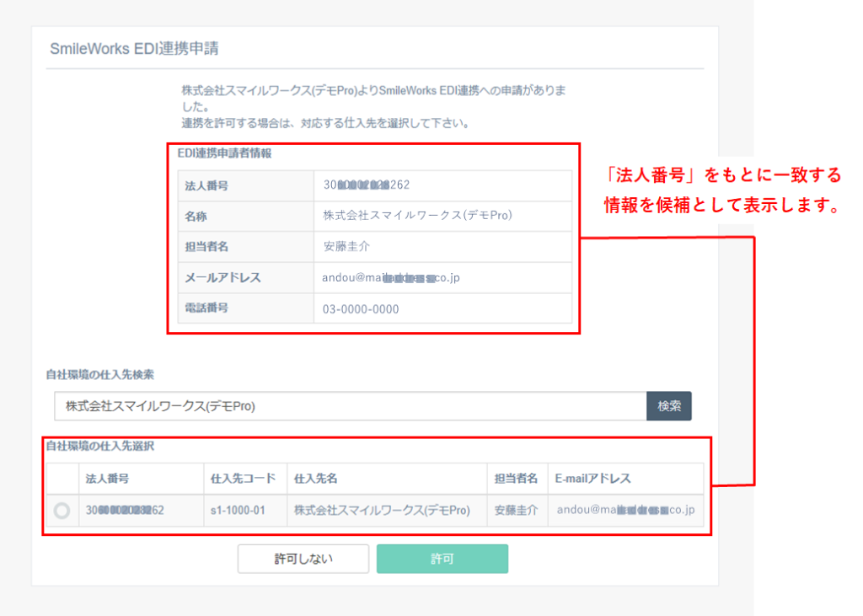Click the 名称 row label in applicant info
863x616 pixels.
(196, 217)
